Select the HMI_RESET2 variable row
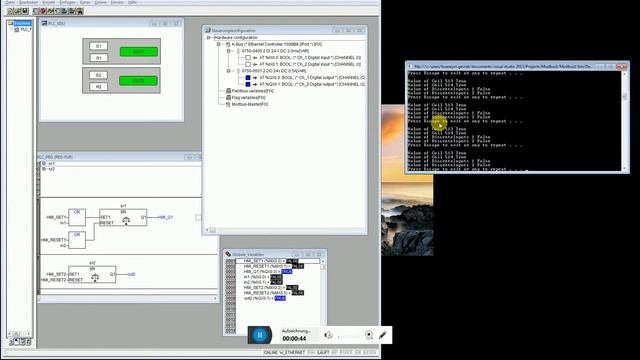This screenshot has width=640, height=360. 273,293
